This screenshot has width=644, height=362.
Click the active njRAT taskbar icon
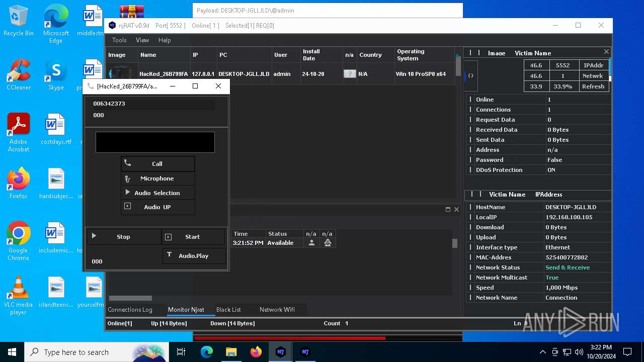click(x=281, y=352)
